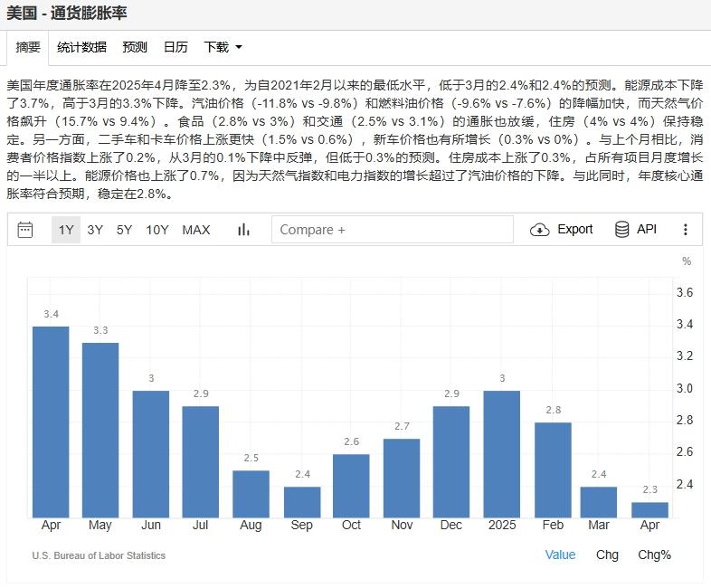The width and height of the screenshot is (711, 588).
Task: Go to the 预测 tab
Action: (135, 47)
